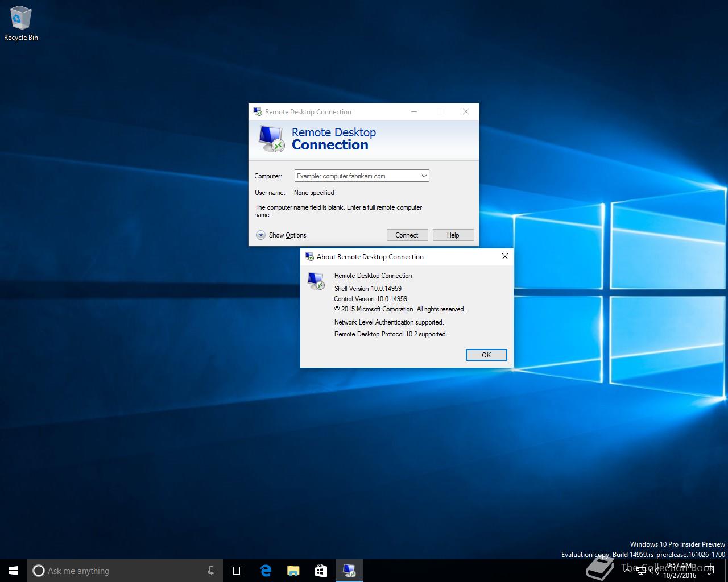Open Task View from taskbar

237,571
